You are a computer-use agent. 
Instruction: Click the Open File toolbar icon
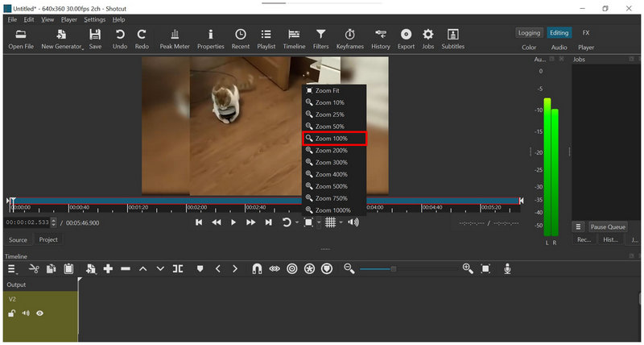point(21,39)
